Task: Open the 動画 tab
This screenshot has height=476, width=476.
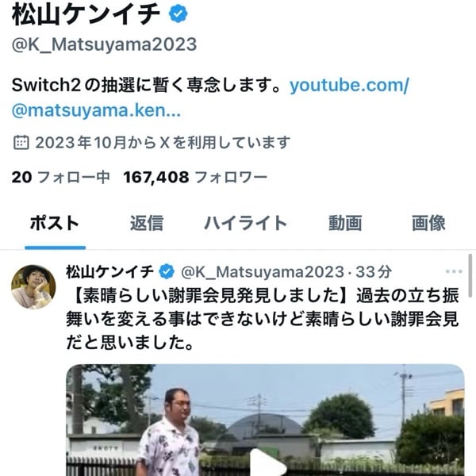Action: coord(345,223)
